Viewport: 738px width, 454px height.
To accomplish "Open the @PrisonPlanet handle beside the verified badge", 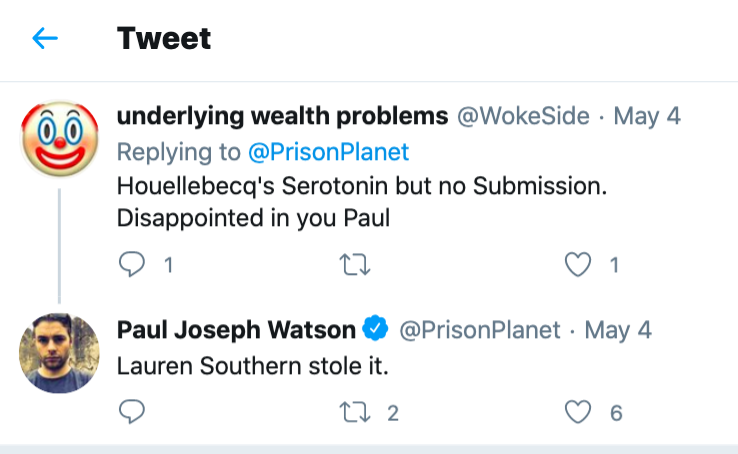I will pos(480,329).
